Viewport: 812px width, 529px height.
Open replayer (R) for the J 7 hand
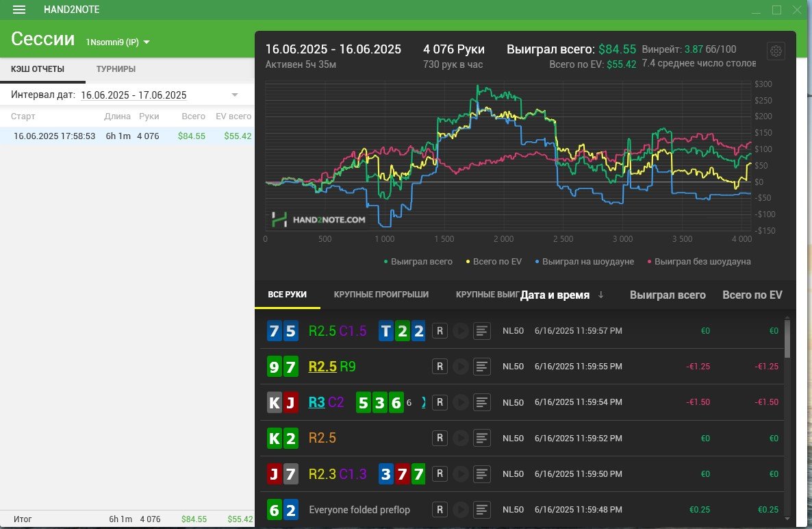tap(440, 473)
